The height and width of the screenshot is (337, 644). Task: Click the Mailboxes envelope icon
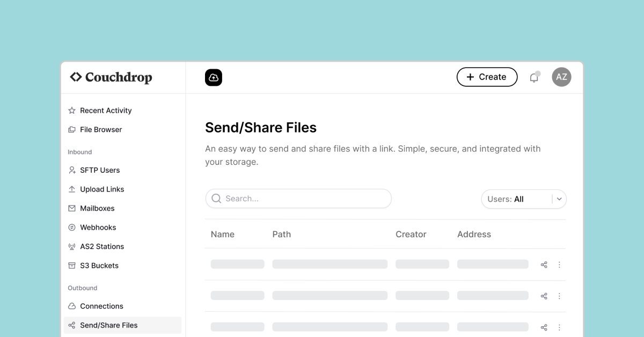pos(72,208)
